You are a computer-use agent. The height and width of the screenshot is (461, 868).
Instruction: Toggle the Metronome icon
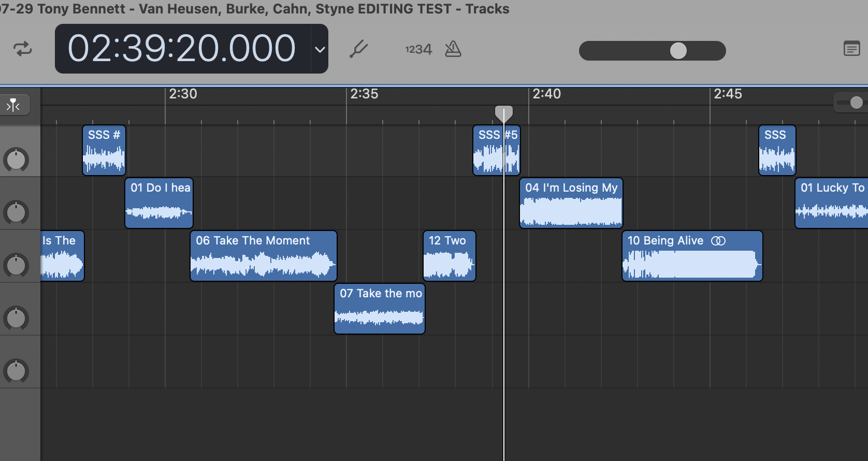coord(453,49)
